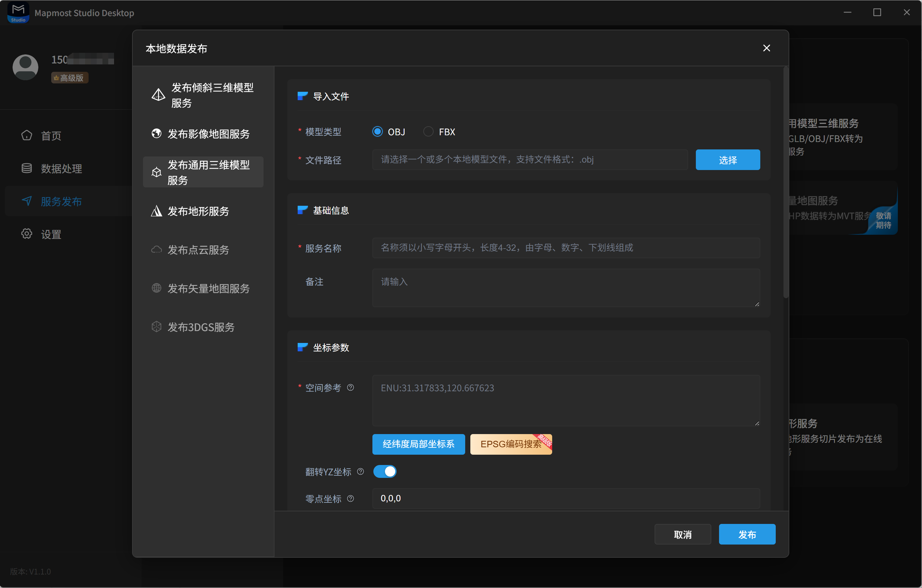The image size is (922, 588).
Task: Click the 取消 button
Action: click(683, 535)
